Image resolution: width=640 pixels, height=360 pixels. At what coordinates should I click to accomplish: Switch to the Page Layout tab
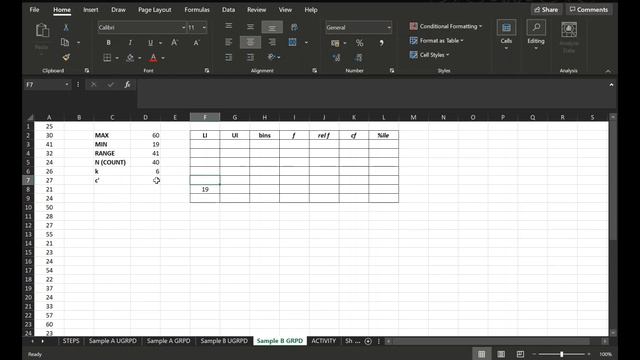click(x=155, y=9)
